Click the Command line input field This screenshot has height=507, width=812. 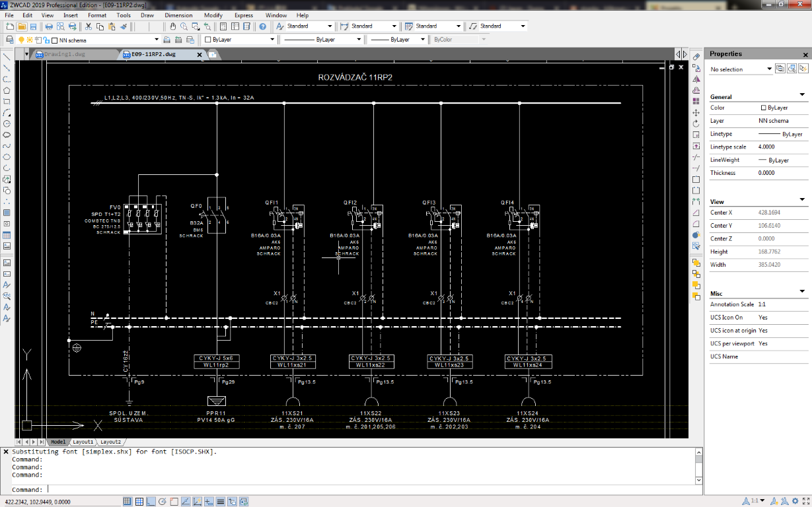(x=370, y=489)
